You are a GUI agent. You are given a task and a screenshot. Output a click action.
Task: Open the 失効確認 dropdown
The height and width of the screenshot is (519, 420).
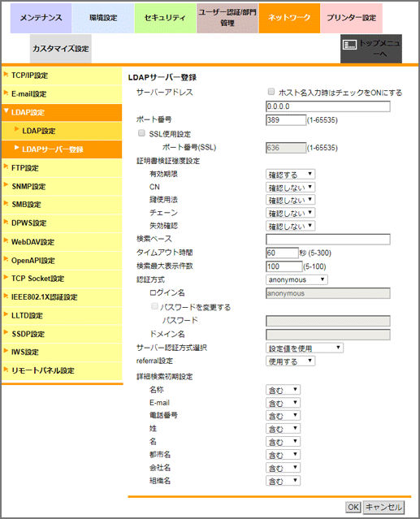(x=290, y=226)
